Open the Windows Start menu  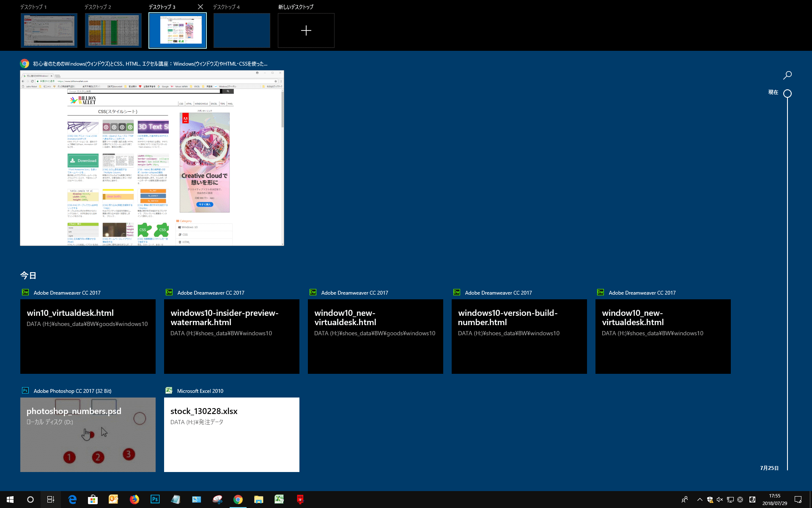(x=10, y=500)
